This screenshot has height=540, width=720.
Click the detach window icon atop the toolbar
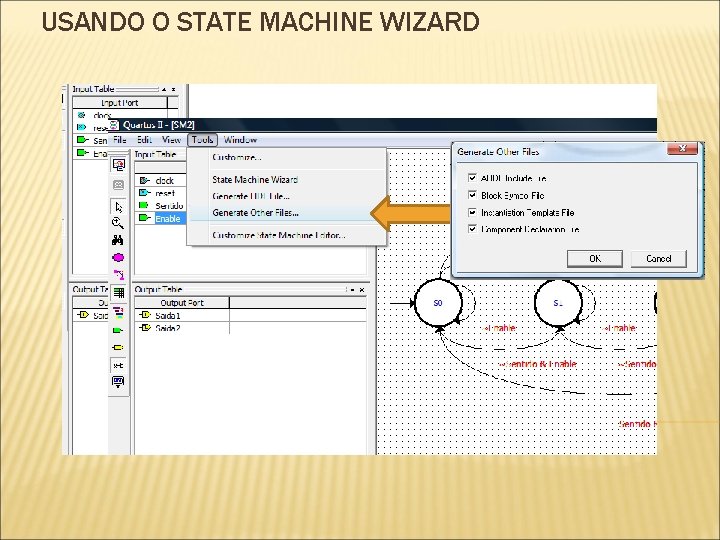pyautogui.click(x=119, y=165)
